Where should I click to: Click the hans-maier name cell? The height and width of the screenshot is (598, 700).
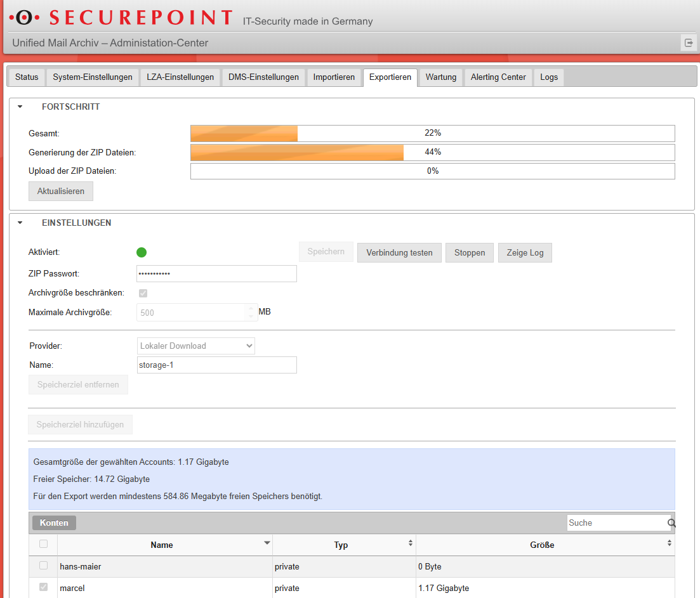click(x=165, y=567)
